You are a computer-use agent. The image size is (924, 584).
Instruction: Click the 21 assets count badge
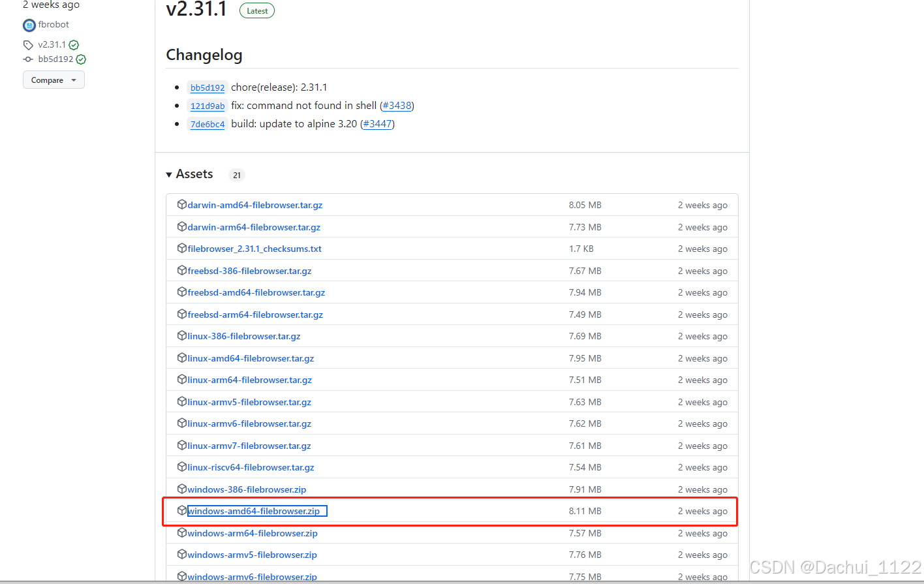236,175
